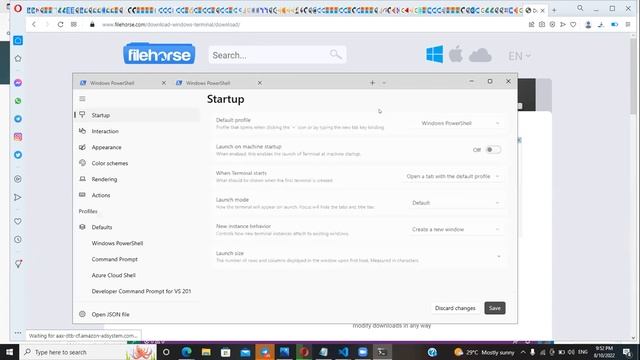Select the Windows platform icon on FileHorse
Image resolution: width=640 pixels, height=360 pixels.
434,54
